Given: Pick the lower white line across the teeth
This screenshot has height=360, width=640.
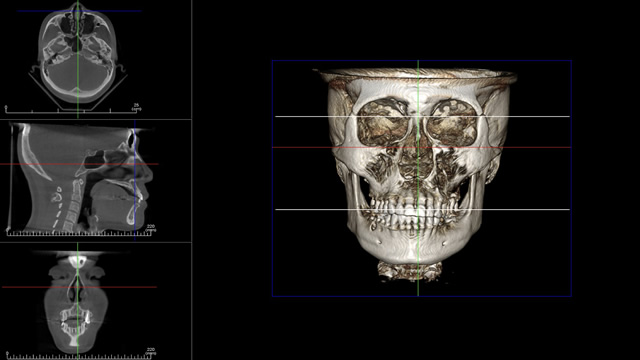Looking at the screenshot, I should [422, 209].
